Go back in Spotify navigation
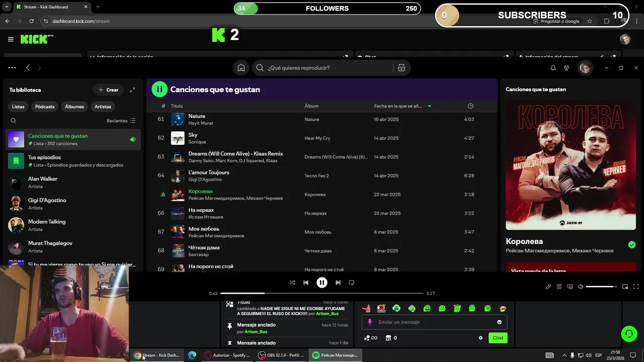 click(x=28, y=68)
